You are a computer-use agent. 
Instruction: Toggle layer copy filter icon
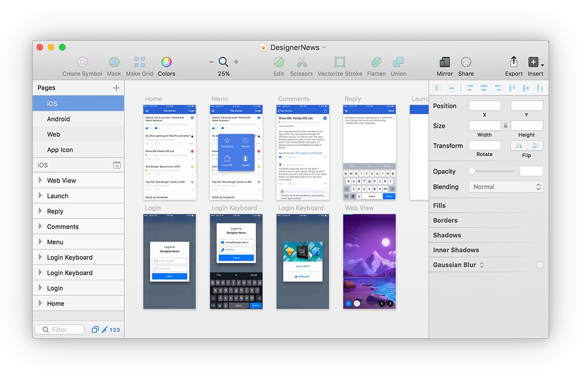coord(95,330)
